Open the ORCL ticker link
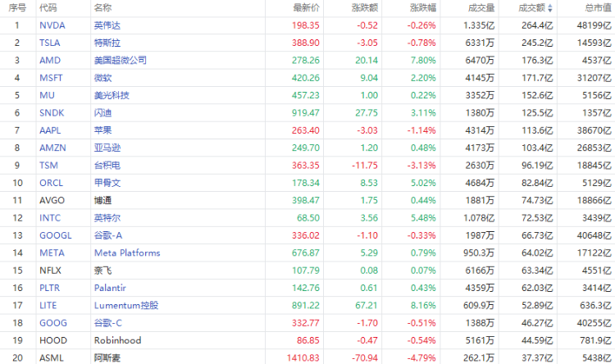This screenshot has height=364, width=615. [51, 183]
